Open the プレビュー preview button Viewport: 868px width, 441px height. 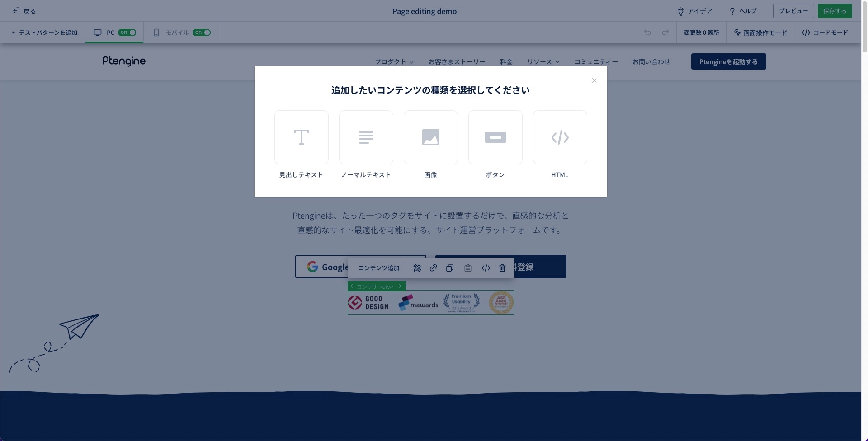click(x=793, y=11)
